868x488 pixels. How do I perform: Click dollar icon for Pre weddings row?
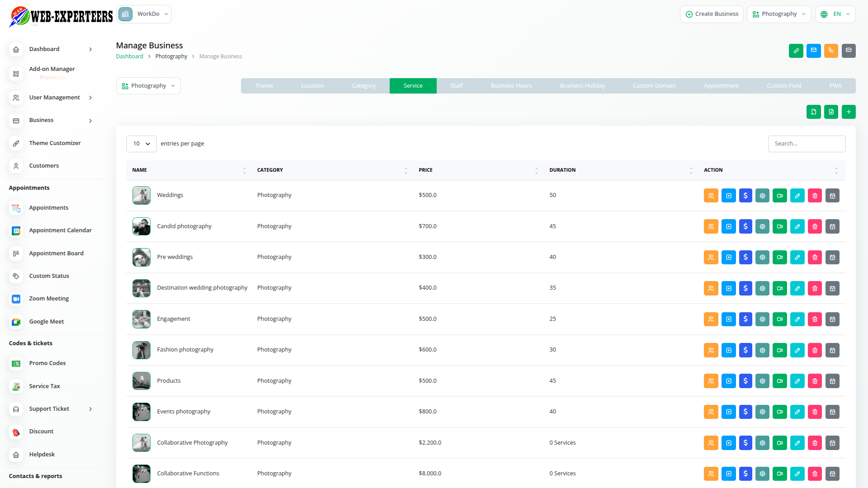(x=745, y=257)
